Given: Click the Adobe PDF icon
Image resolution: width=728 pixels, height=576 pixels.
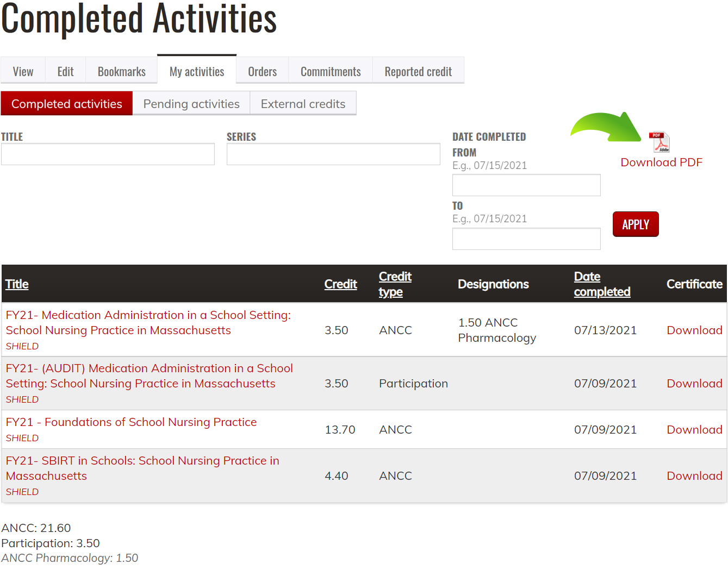Looking at the screenshot, I should point(659,142).
